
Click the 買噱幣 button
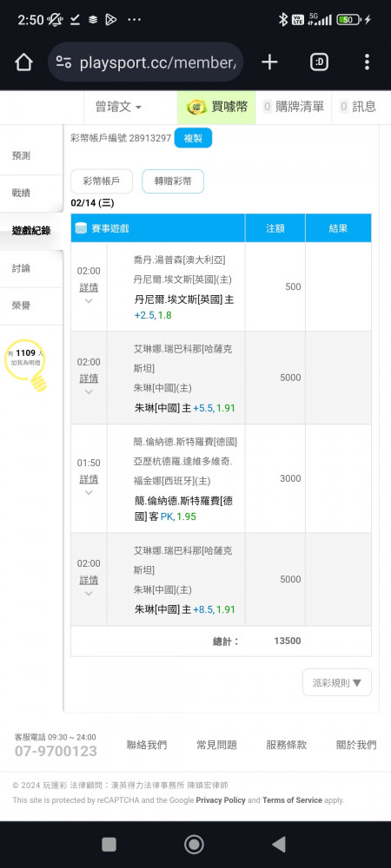[216, 107]
